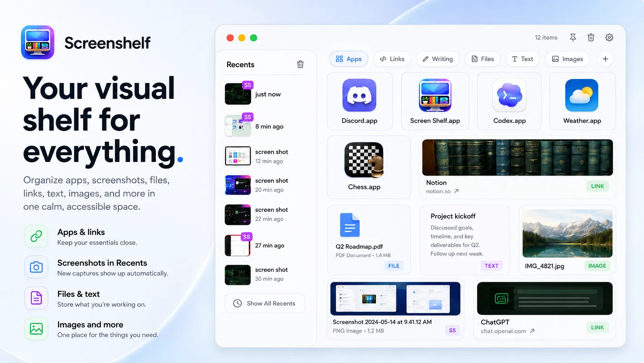Open the Weather.app icon
644x363 pixels.
pyautogui.click(x=582, y=95)
